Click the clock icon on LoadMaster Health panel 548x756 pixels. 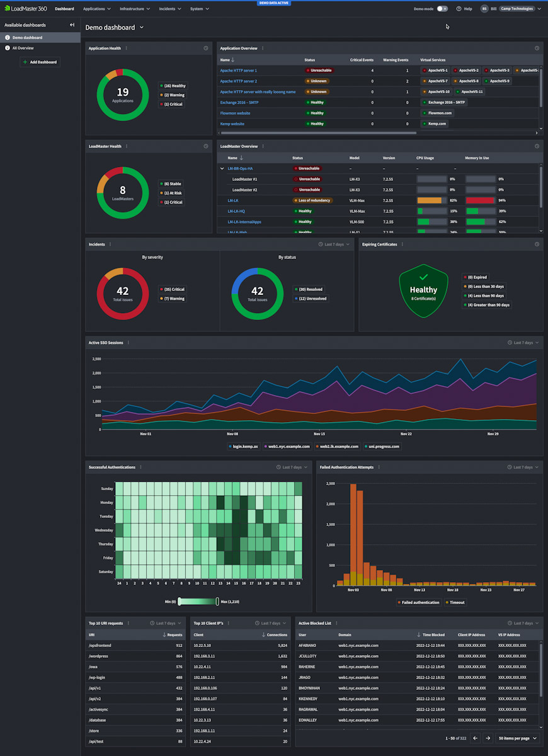click(x=206, y=146)
